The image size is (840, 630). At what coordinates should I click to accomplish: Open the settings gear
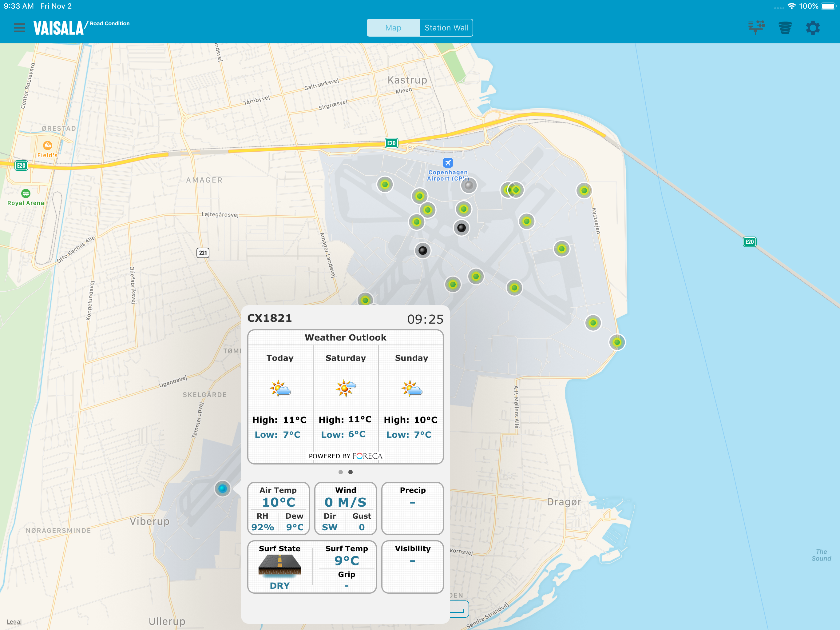[x=813, y=28]
